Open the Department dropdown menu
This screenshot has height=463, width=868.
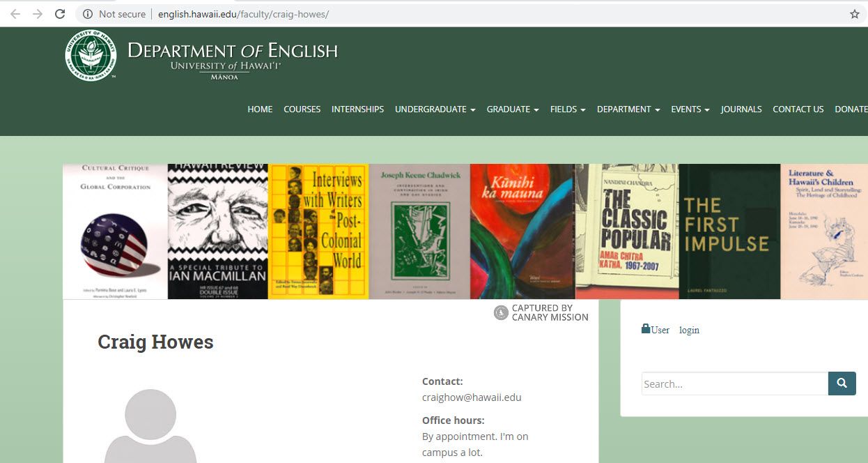point(628,109)
